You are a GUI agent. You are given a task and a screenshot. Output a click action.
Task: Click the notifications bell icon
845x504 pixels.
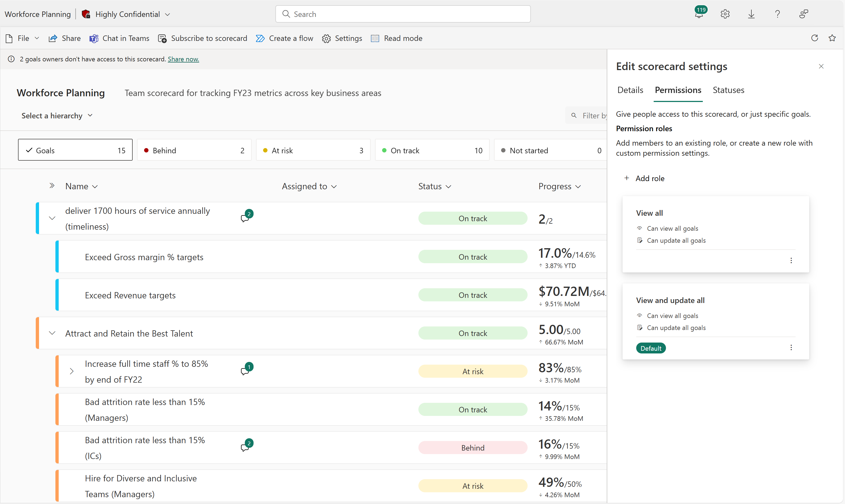[x=697, y=13]
